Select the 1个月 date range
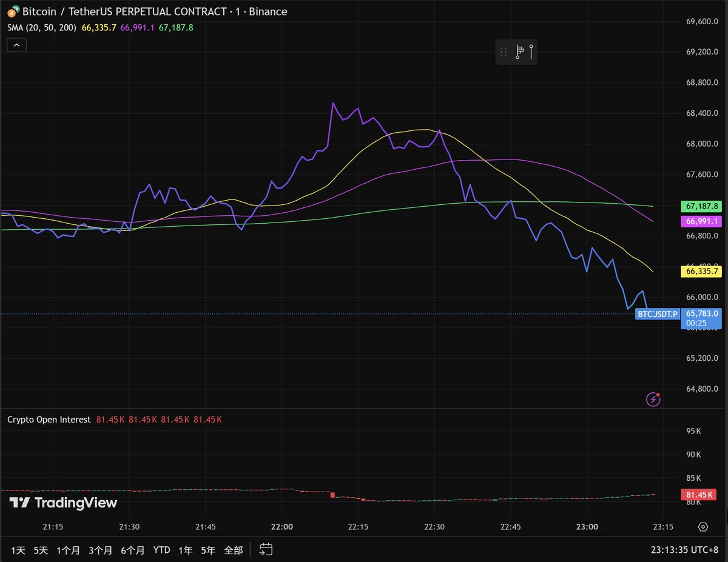728x562 pixels. click(x=68, y=550)
